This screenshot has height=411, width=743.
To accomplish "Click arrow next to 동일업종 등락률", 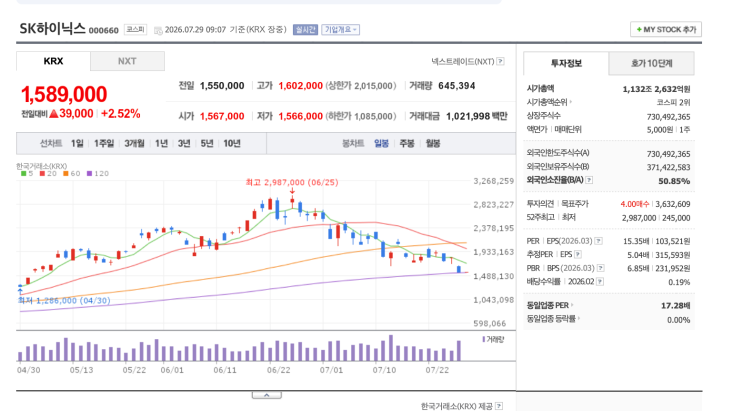I will [579, 319].
